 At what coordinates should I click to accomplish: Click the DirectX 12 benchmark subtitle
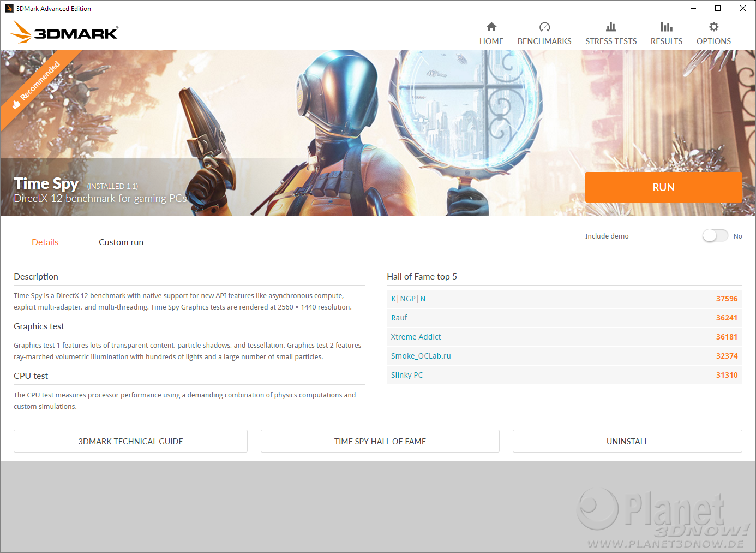point(100,199)
